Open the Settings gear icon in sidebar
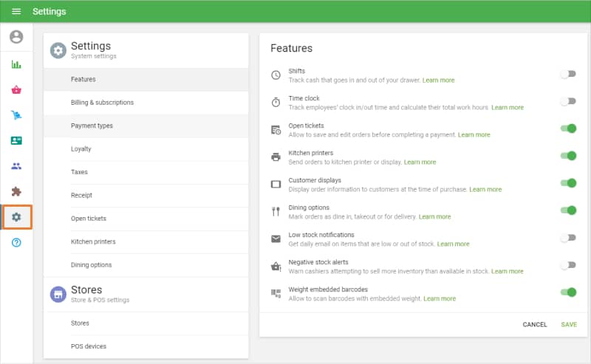 (16, 217)
